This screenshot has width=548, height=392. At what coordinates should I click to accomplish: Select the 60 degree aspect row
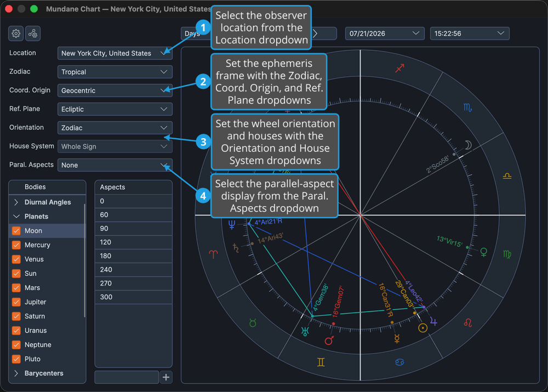click(x=134, y=215)
